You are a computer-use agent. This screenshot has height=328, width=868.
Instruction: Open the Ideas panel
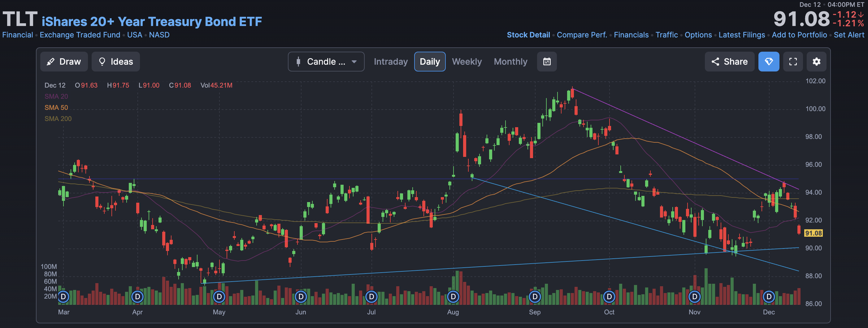point(115,62)
